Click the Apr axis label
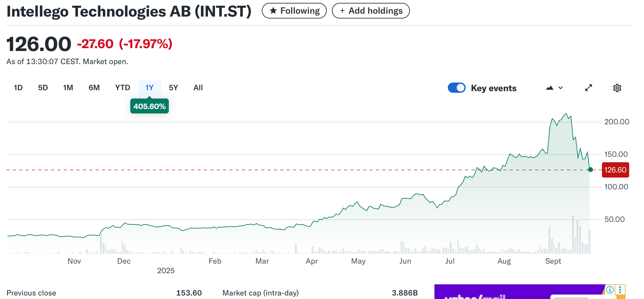Screen dimensions: 644x299 (311, 261)
